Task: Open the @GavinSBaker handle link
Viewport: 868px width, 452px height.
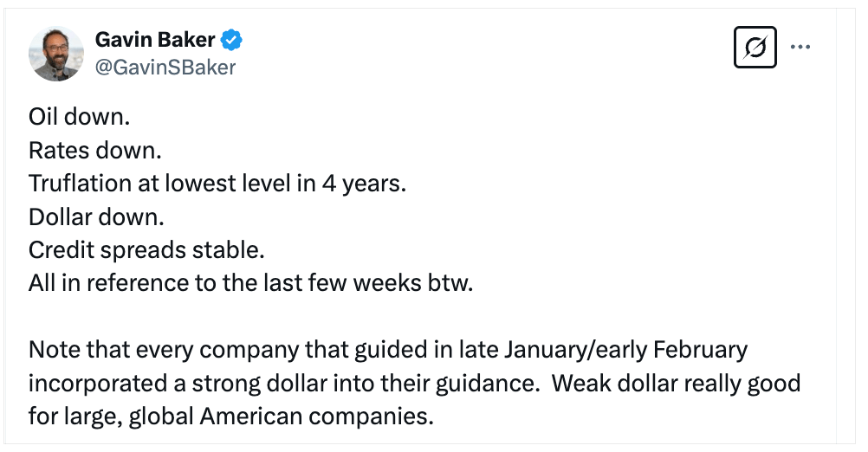Action: pyautogui.click(x=165, y=67)
